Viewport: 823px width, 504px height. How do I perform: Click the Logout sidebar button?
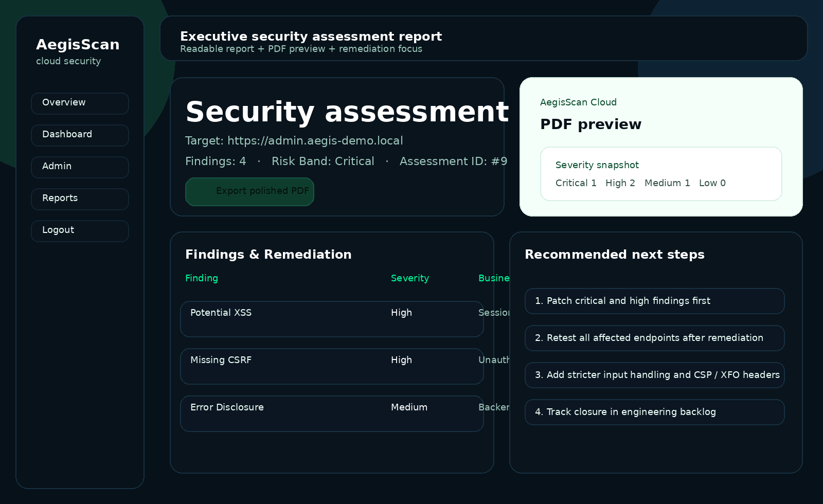80,230
